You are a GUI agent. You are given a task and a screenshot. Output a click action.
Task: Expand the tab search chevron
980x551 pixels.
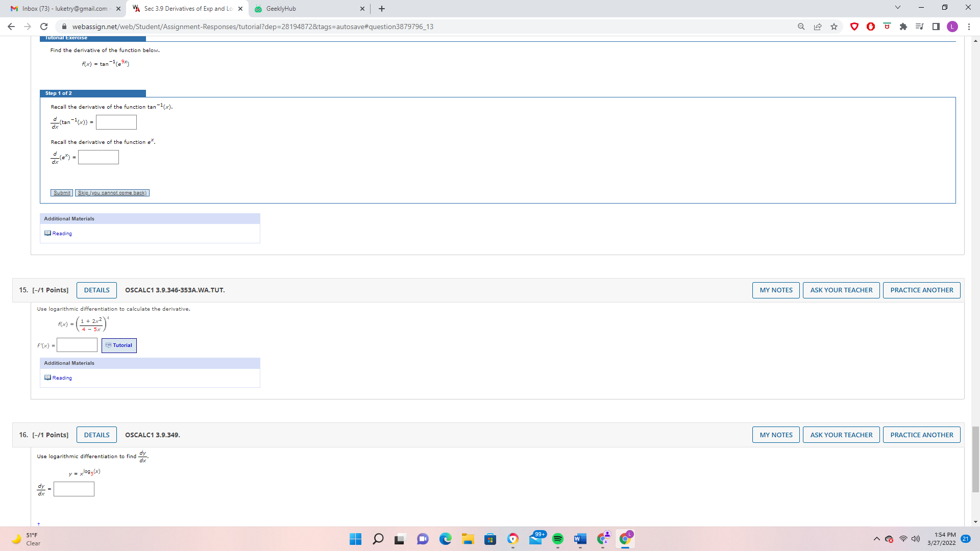[898, 8]
